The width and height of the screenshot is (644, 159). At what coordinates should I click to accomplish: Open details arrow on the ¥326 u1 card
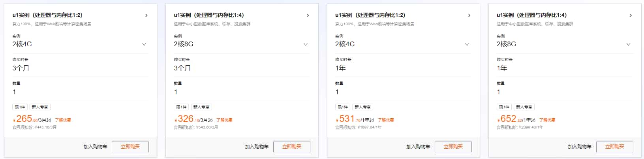tap(308, 15)
